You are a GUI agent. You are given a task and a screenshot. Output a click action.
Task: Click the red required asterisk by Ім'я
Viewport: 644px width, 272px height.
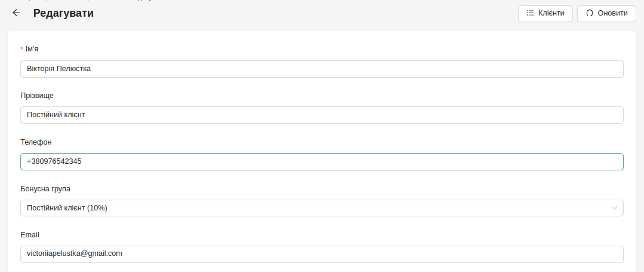point(21,50)
